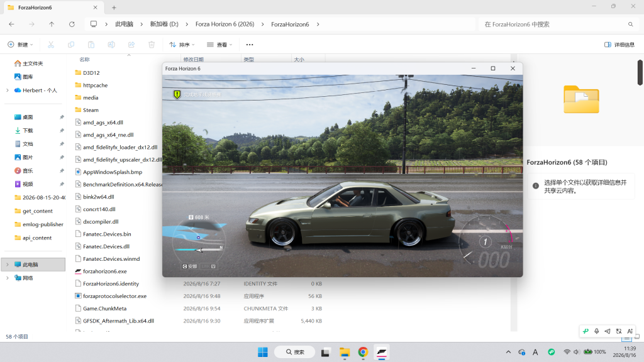Screen dimensions: 644x362
Task: Click Forza Horizon 6 (2026) breadcrumb
Action: [225, 25]
